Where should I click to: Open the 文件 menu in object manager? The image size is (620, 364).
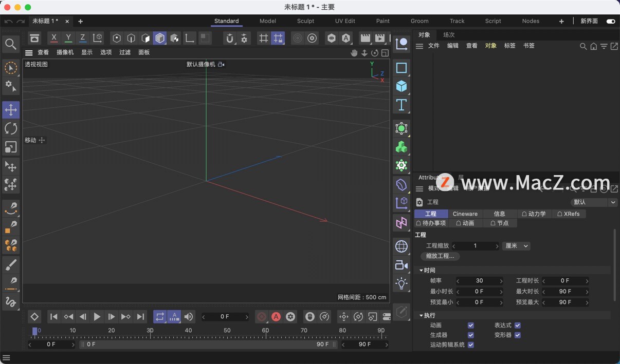pos(434,46)
